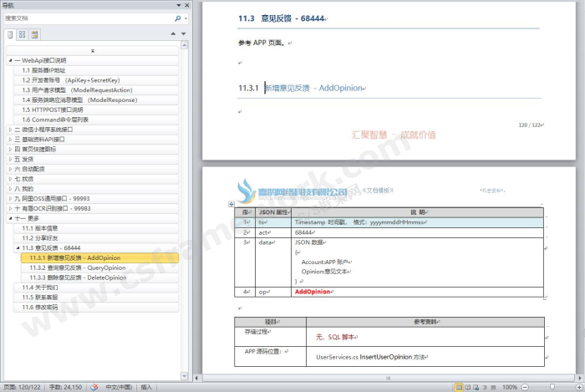Viewport: 585px width, 392px height.
Task: Go to 11.3.2 查询意见反馈 - QueryOpinion heading
Action: 76,267
